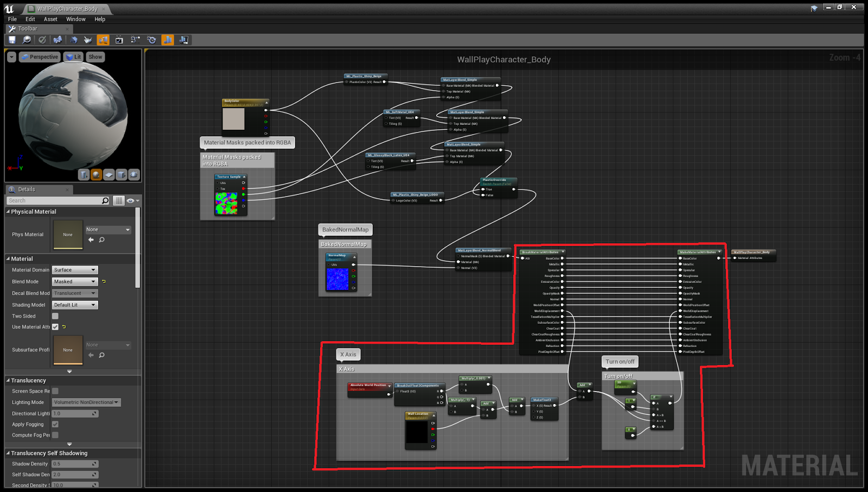Find this material in the Content Browser
The image size is (868, 492).
point(27,40)
